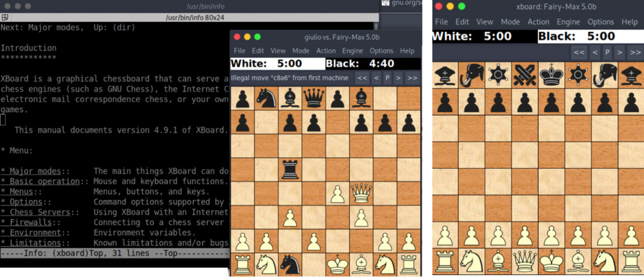Select the crossed-swords piece in Fairy-Max window

525,75
